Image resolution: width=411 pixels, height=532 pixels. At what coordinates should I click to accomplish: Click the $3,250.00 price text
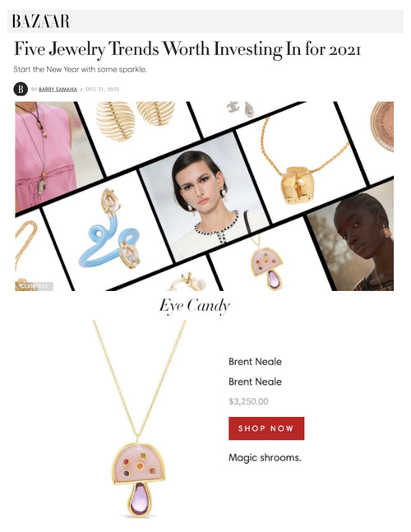[248, 402]
